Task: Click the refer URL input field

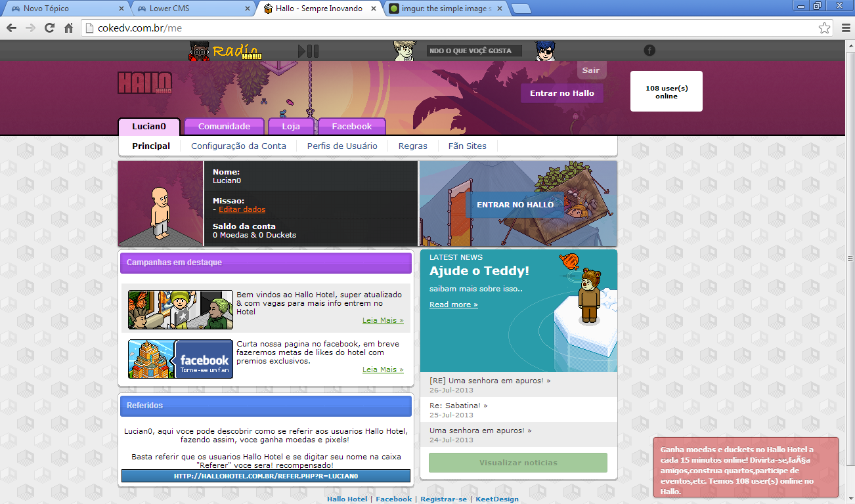Action: point(266,476)
